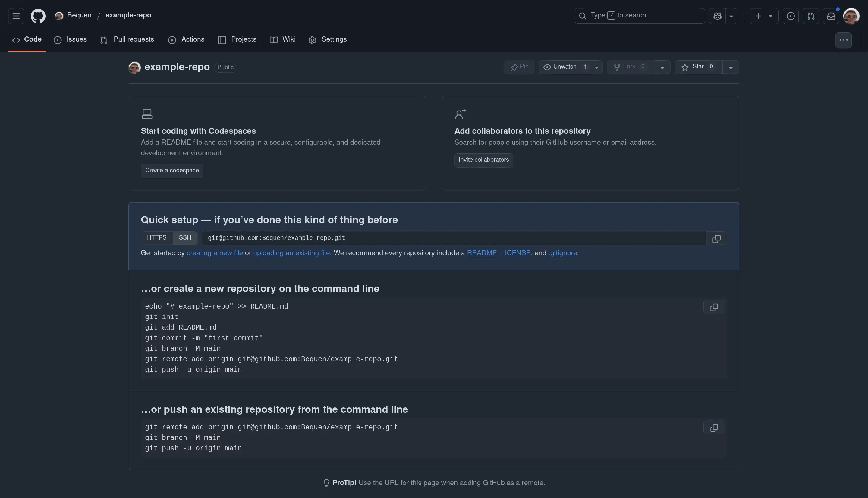Expand the Unwatch notifications dropdown
The height and width of the screenshot is (498, 868).
596,67
